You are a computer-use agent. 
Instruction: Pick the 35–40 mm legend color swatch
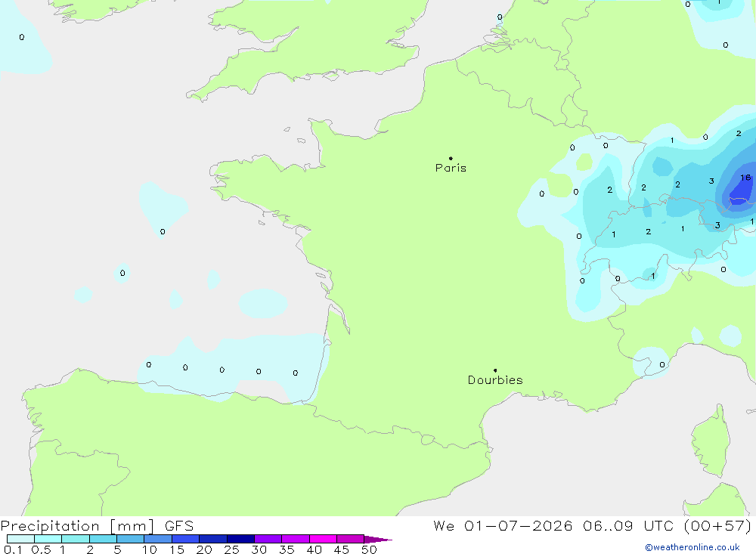(x=296, y=539)
